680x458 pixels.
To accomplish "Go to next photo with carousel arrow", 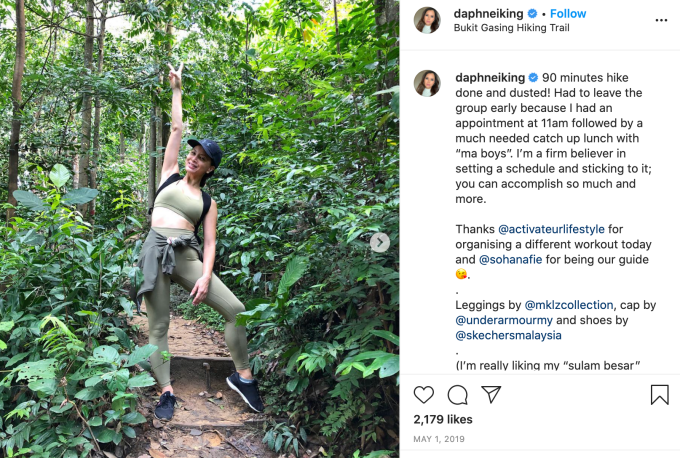I will click(380, 242).
